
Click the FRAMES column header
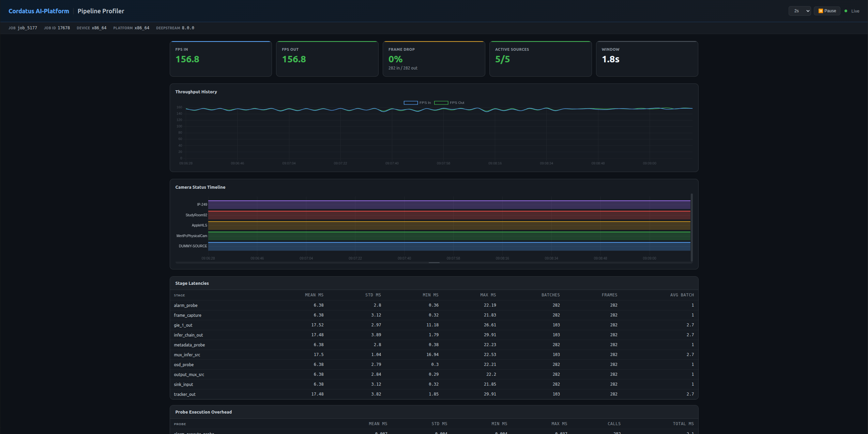609,295
